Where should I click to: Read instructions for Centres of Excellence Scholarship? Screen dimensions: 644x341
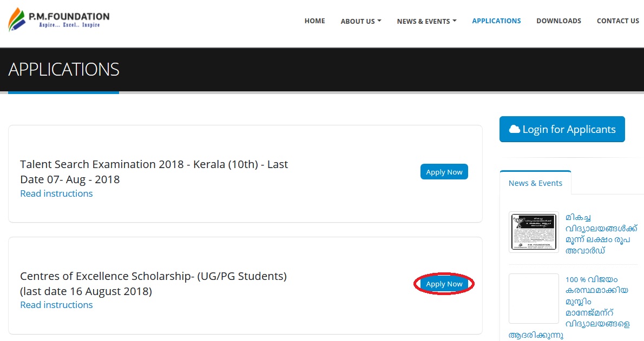56,305
